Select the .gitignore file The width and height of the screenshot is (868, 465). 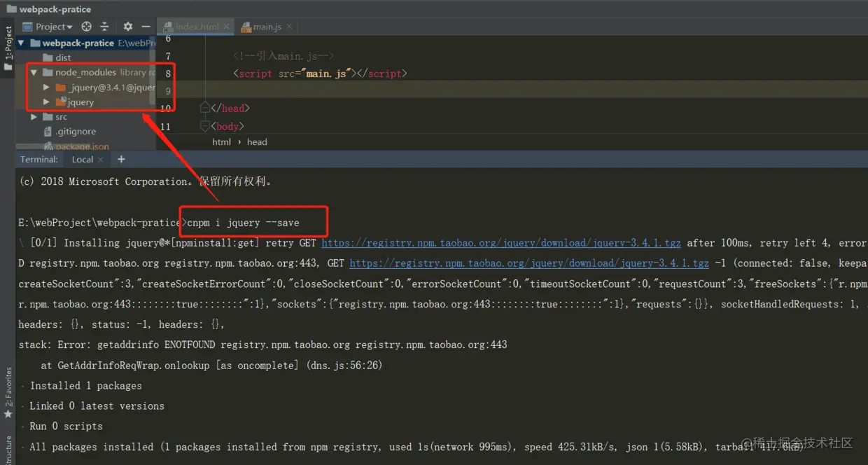(x=70, y=132)
